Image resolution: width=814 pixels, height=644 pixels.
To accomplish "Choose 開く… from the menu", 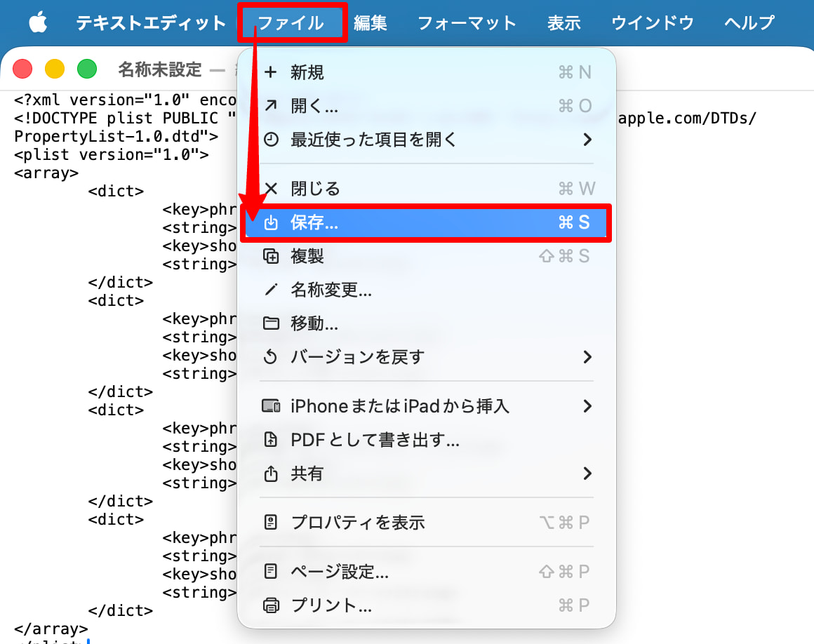I will pos(426,106).
